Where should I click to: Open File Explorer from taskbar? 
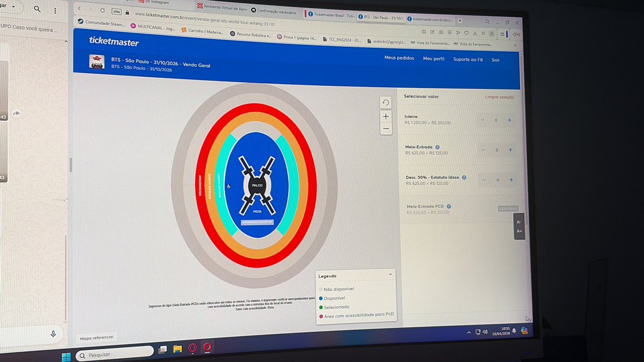point(178,349)
